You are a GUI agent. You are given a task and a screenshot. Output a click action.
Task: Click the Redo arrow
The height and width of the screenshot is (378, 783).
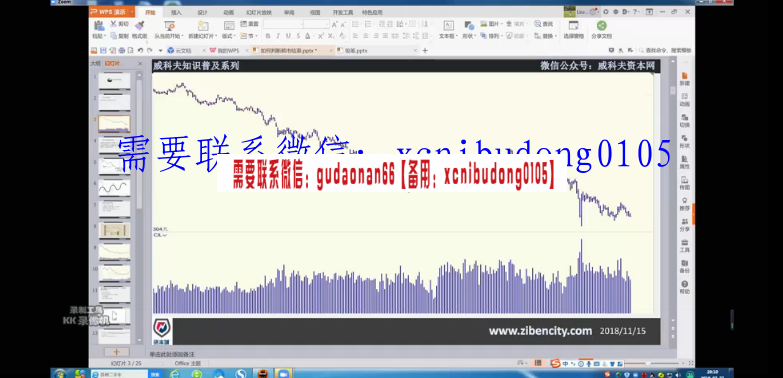coord(150,50)
